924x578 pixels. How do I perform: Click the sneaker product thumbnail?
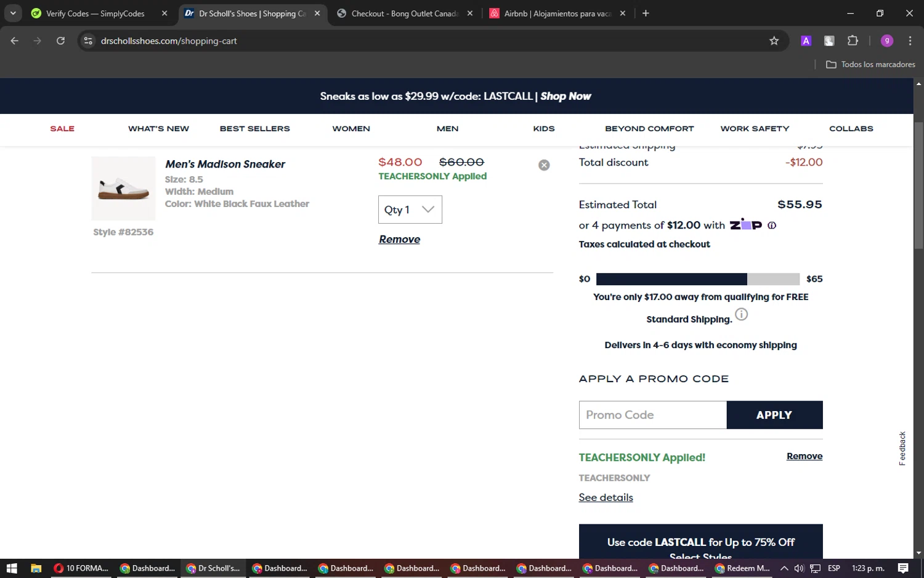[123, 189]
